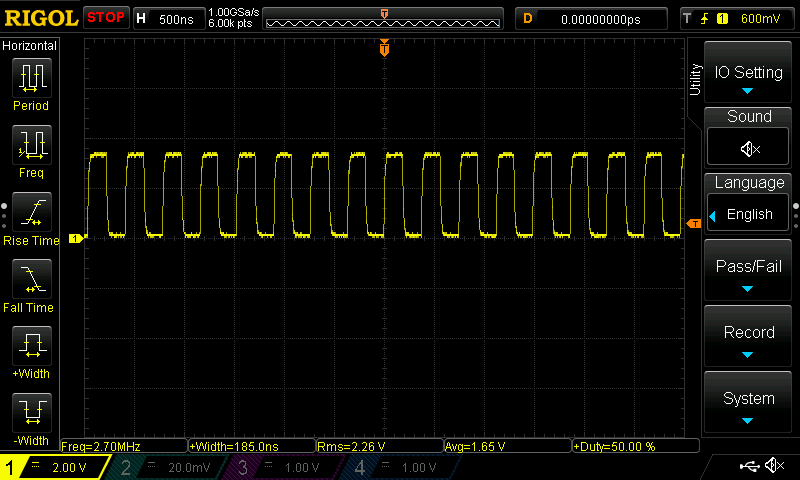Select channel 1 tab at 2.00 V

[x=54, y=467]
